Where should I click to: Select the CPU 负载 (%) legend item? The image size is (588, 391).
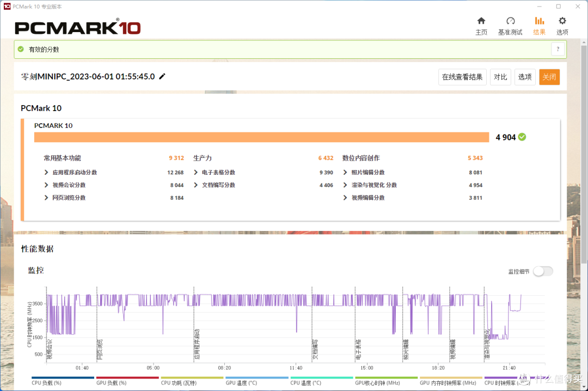63,381
